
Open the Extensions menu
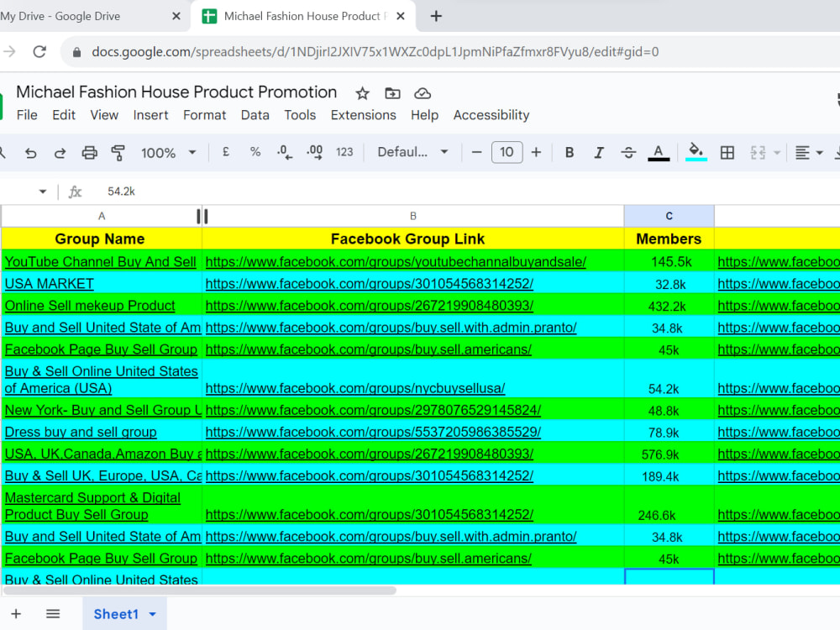click(x=363, y=115)
